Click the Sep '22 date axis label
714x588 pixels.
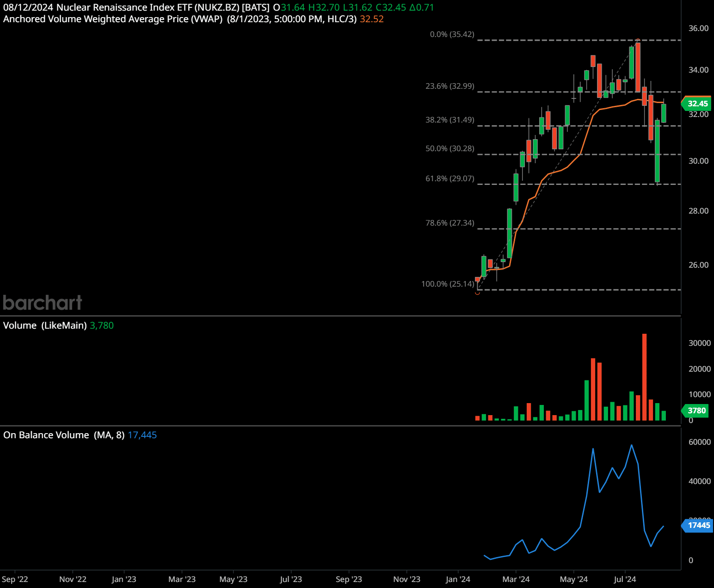tap(15, 579)
